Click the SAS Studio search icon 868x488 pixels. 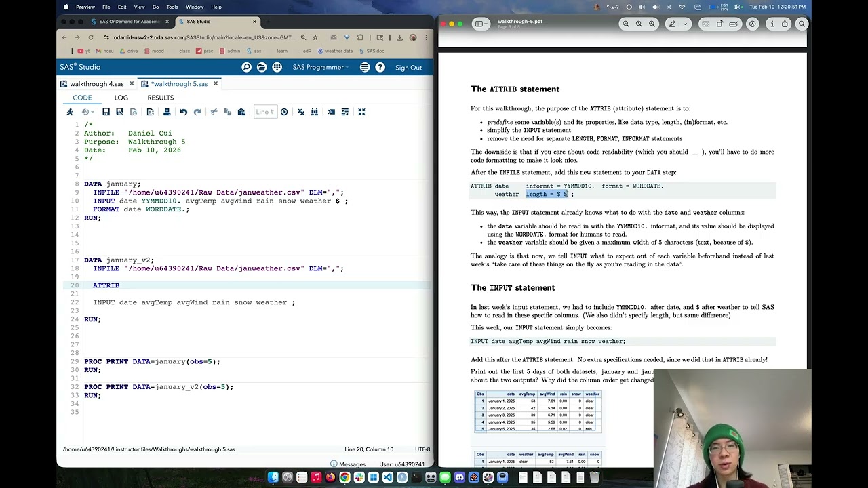tap(246, 67)
